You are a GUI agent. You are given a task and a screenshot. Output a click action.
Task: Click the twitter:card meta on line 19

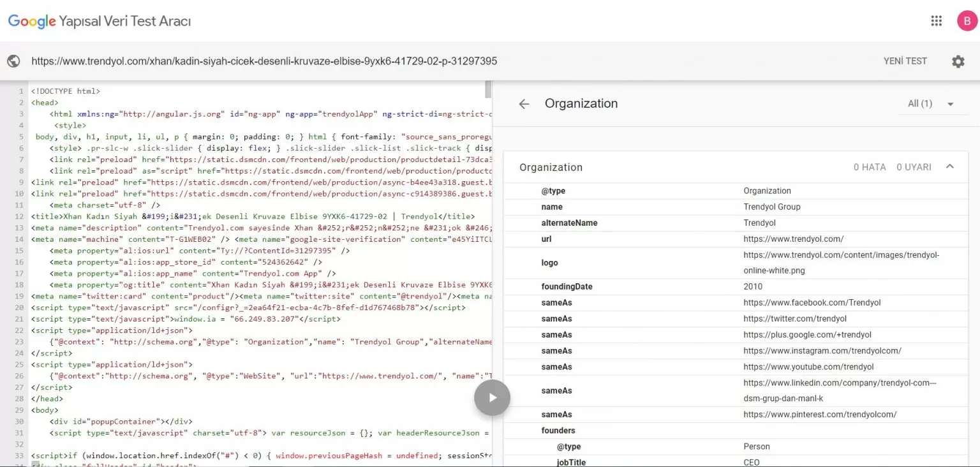134,296
